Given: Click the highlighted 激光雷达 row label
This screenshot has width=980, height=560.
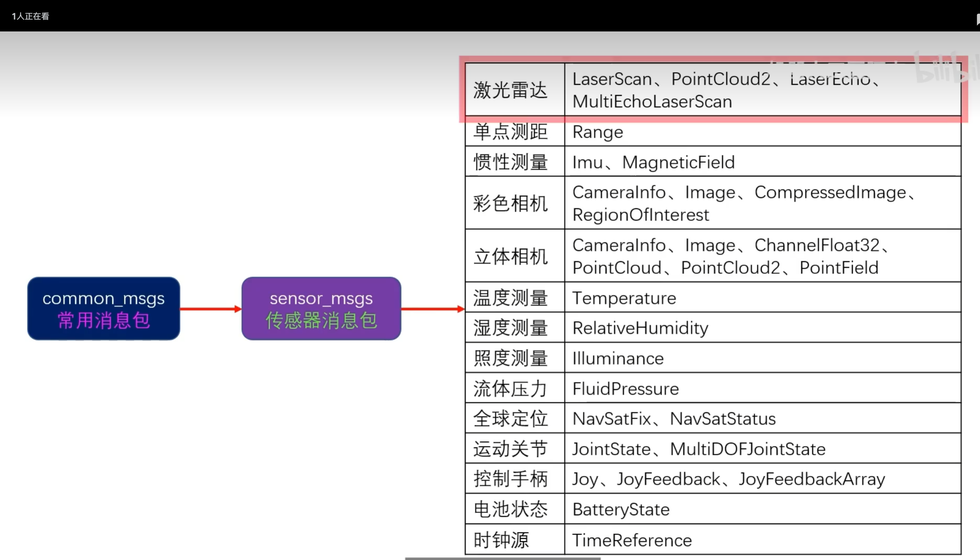Looking at the screenshot, I should [510, 90].
